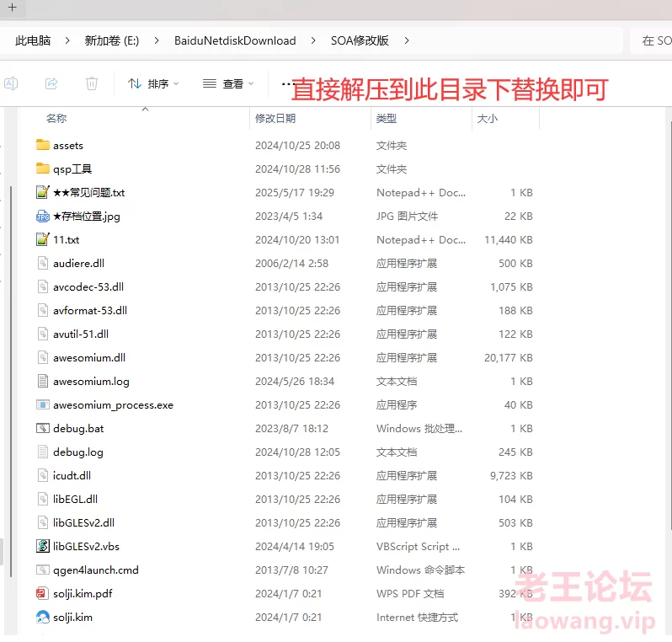Navigate to 新加卷 (E:) breadcrumb
The width and height of the screenshot is (672, 642).
(x=112, y=40)
